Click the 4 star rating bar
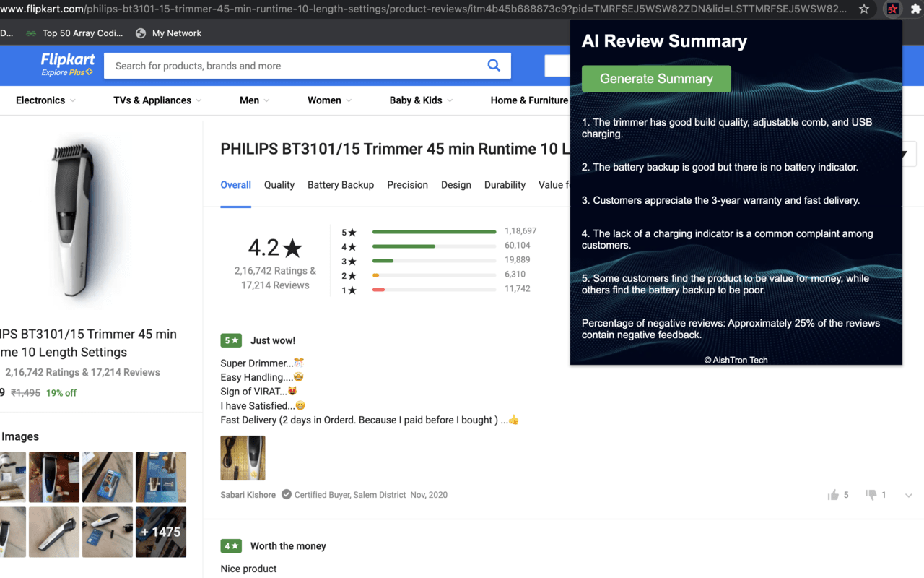Image resolution: width=924 pixels, height=578 pixels. 434,246
